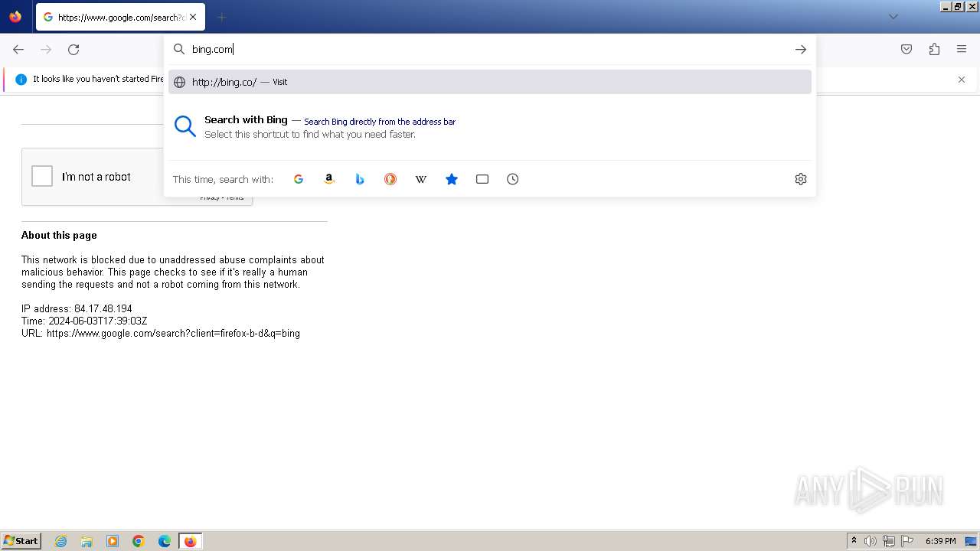Select the Google search tab
980x551 pixels.
[119, 17]
